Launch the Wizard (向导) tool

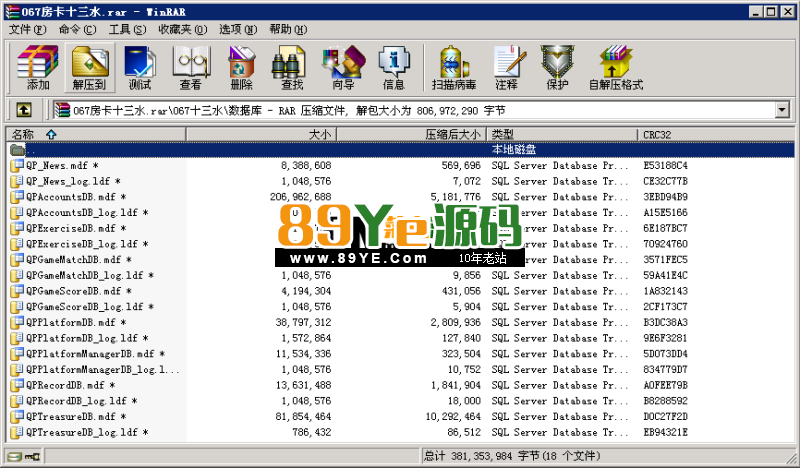point(343,67)
